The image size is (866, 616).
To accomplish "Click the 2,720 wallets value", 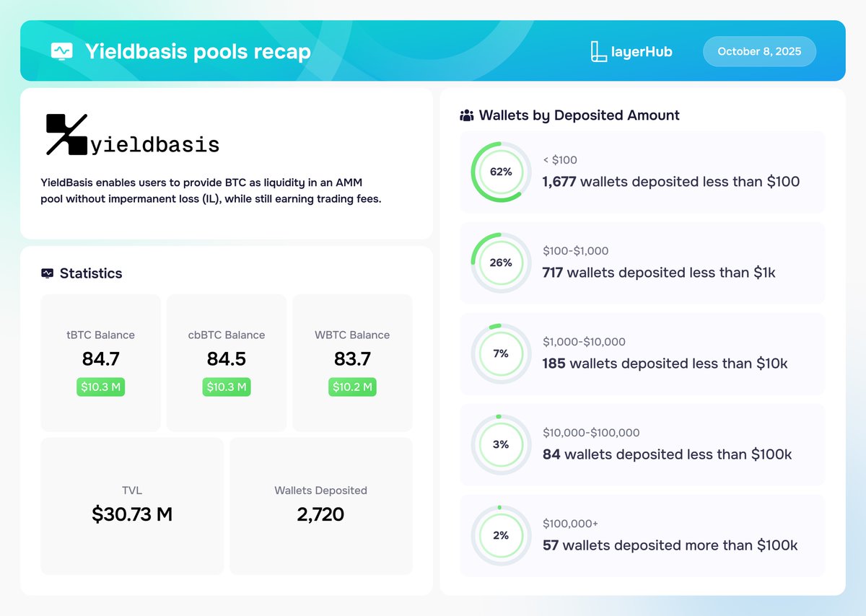I will (320, 514).
